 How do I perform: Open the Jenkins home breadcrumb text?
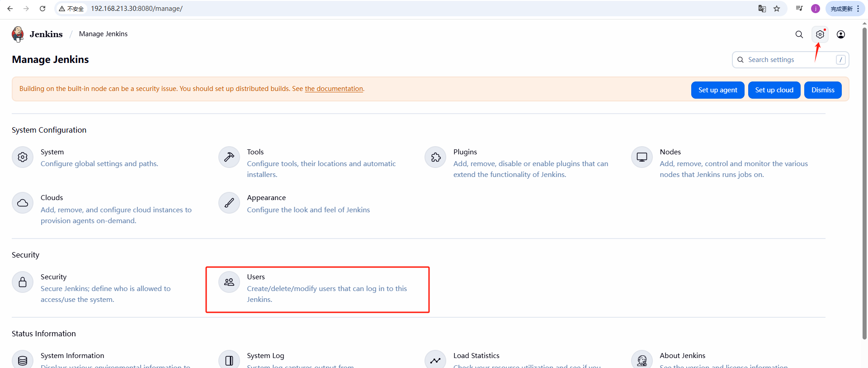tap(46, 34)
